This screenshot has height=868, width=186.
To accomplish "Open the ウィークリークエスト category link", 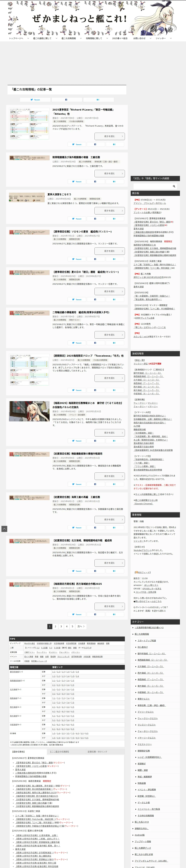I will pos(147,718).
